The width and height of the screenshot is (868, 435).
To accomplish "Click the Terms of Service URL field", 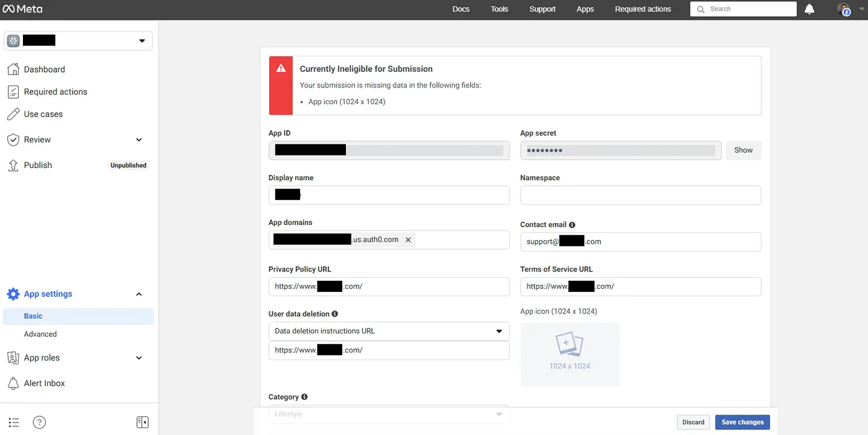I will pos(640,286).
